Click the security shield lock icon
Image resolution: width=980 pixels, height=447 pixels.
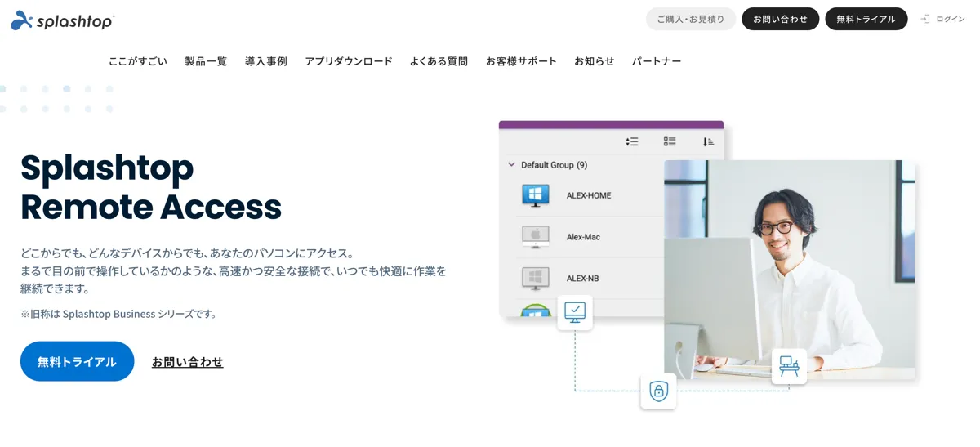[658, 391]
